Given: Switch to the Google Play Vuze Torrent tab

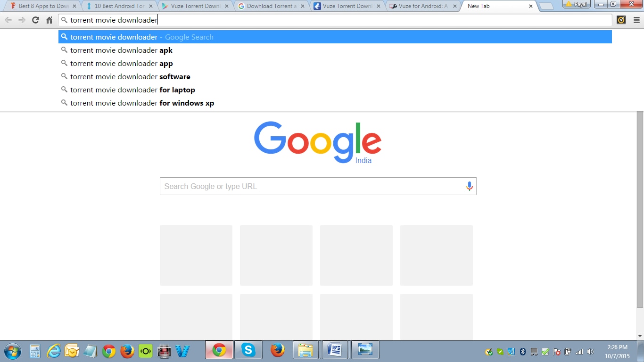Looking at the screenshot, I should (195, 6).
